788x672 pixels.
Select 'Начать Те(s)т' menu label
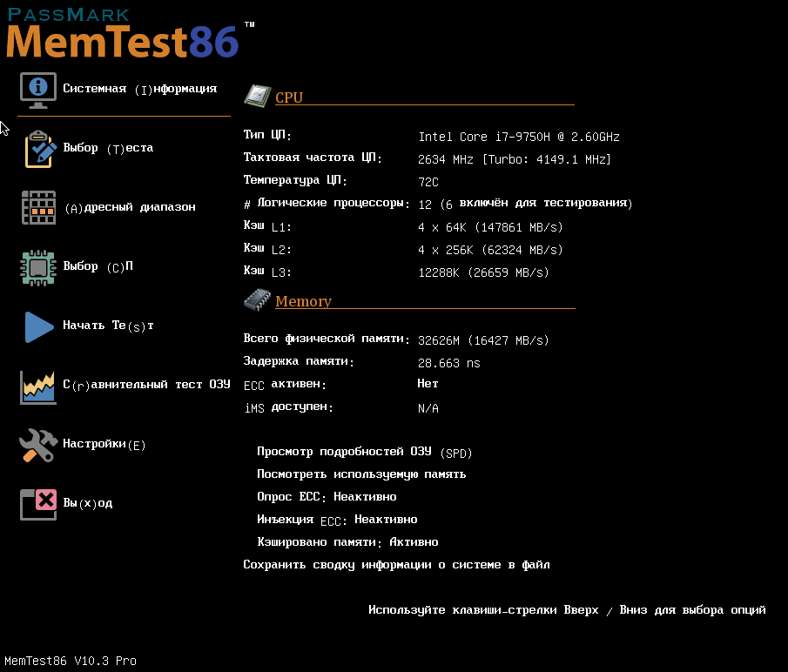coord(108,326)
